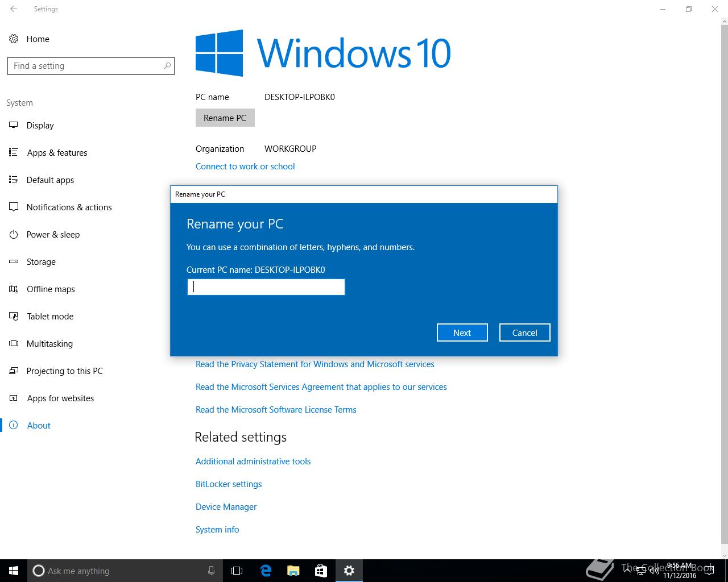Open Device Manager link

pyautogui.click(x=226, y=506)
